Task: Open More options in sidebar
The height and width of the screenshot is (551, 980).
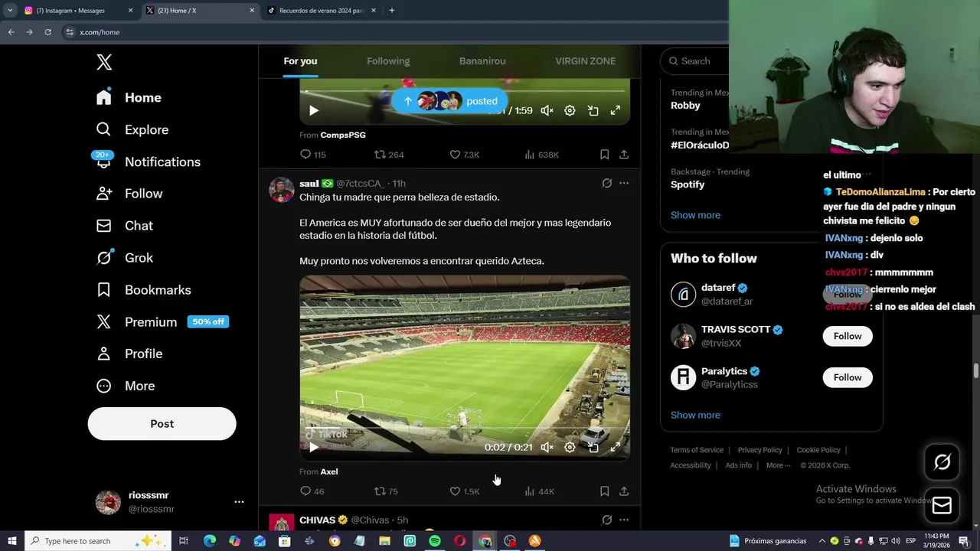Action: pos(125,386)
